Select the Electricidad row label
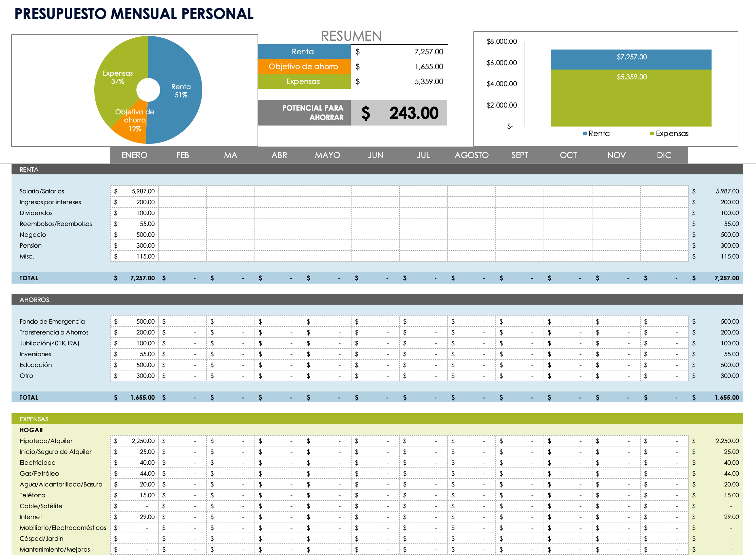The width and height of the screenshot is (756, 555). (37, 462)
